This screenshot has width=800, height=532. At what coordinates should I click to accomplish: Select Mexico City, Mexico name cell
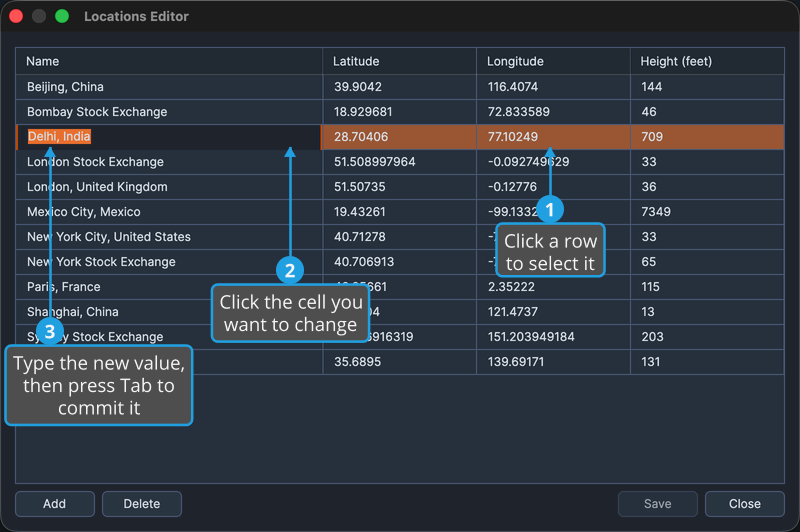(x=169, y=212)
